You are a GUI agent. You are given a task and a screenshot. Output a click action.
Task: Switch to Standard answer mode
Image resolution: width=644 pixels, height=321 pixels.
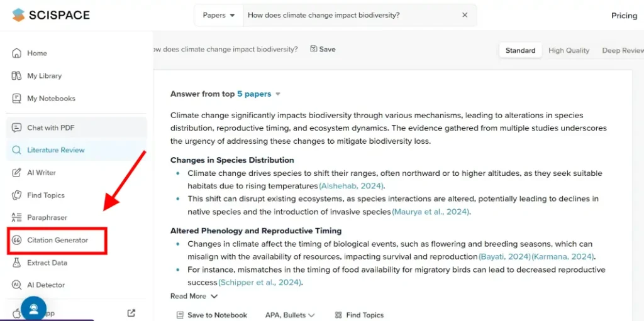520,50
